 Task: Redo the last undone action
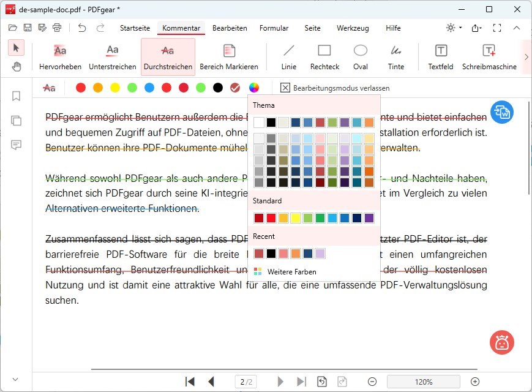point(100,28)
